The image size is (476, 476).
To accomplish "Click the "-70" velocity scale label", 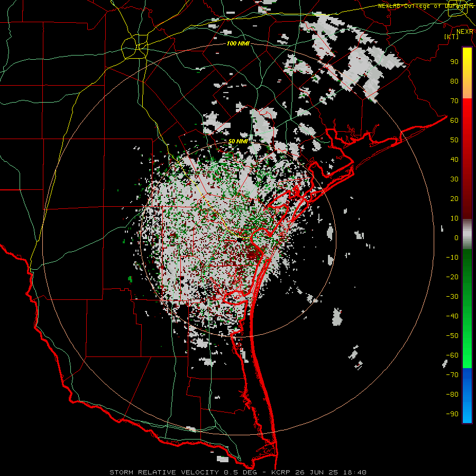I will tap(452, 375).
